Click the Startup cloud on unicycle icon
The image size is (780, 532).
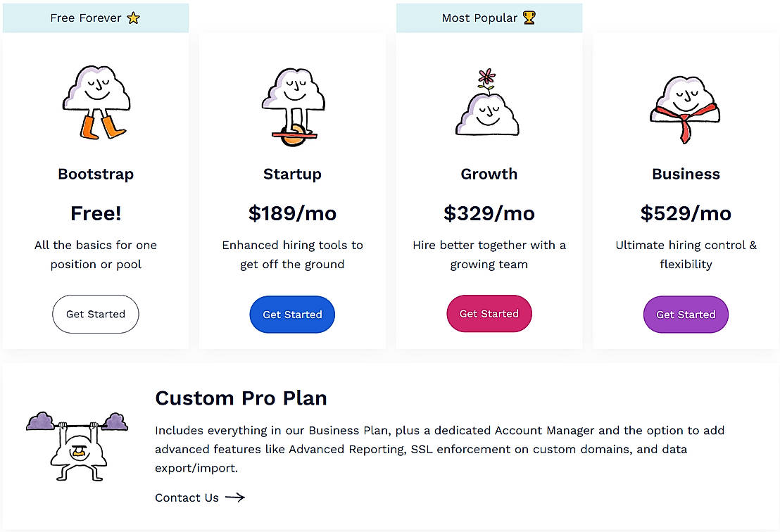tap(292, 107)
